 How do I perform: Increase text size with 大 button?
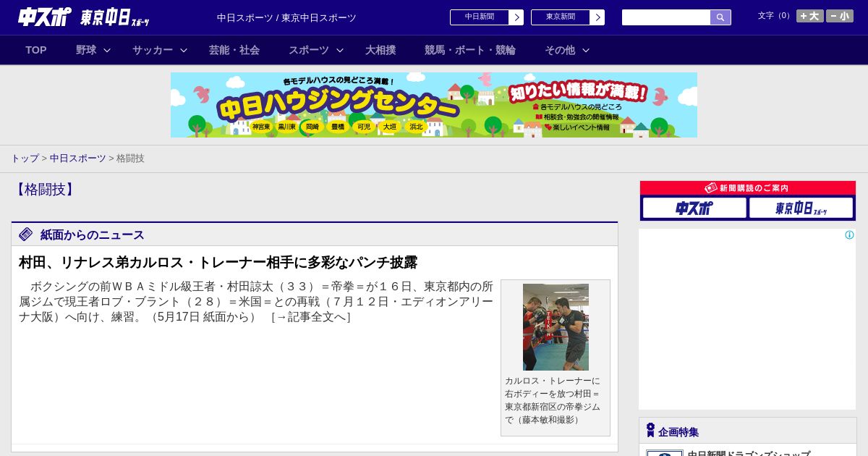[810, 16]
